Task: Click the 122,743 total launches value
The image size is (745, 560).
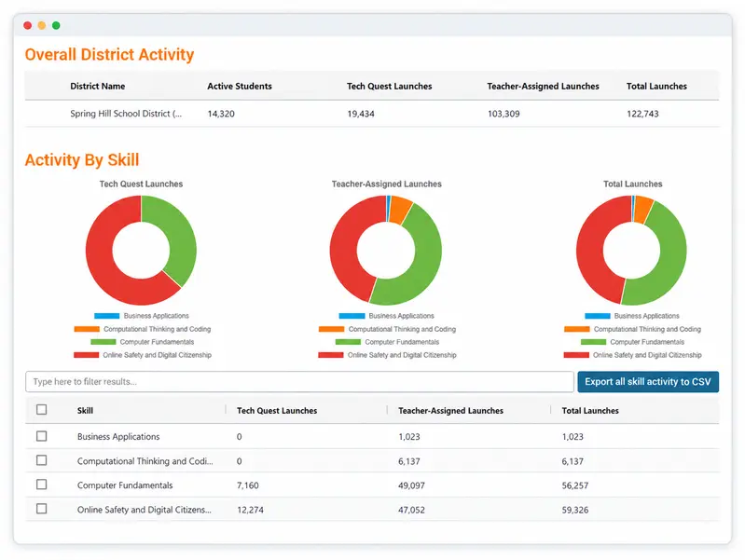Action: click(x=642, y=114)
